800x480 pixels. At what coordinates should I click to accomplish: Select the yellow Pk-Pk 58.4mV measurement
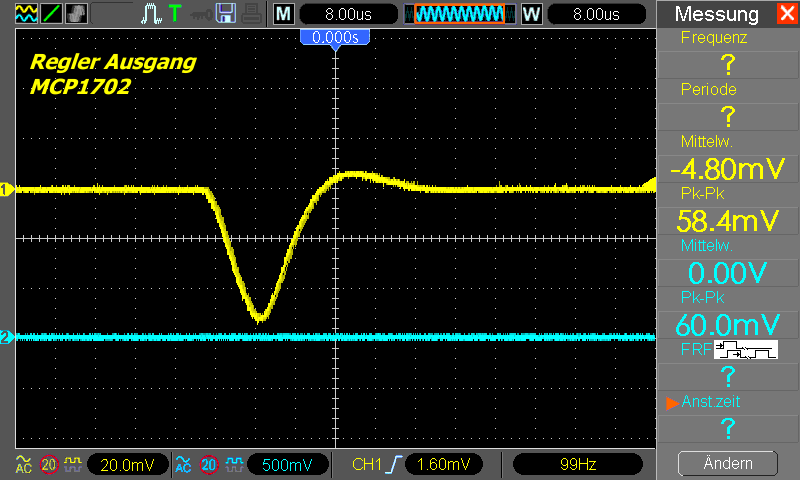coord(728,210)
